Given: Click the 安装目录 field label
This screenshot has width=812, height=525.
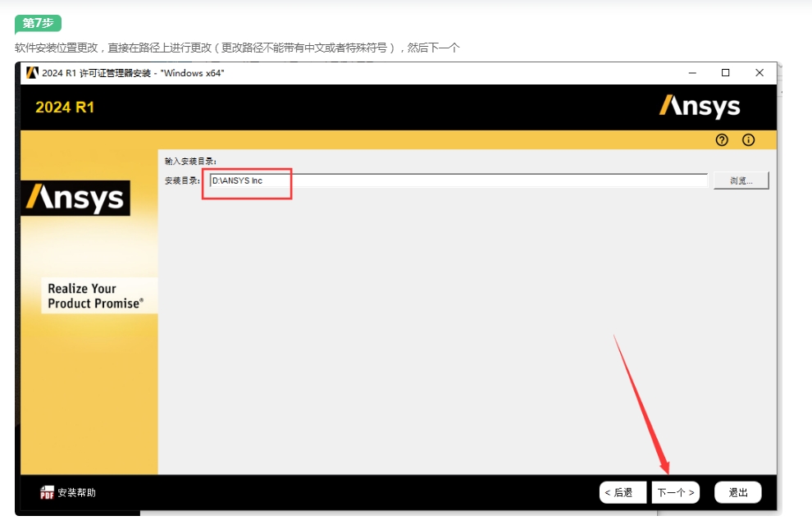Looking at the screenshot, I should click(x=182, y=180).
